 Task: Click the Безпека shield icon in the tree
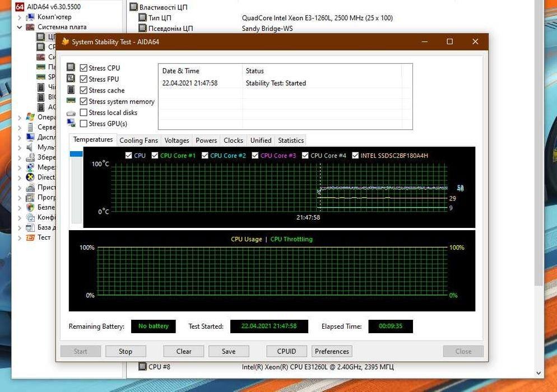pyautogui.click(x=31, y=207)
